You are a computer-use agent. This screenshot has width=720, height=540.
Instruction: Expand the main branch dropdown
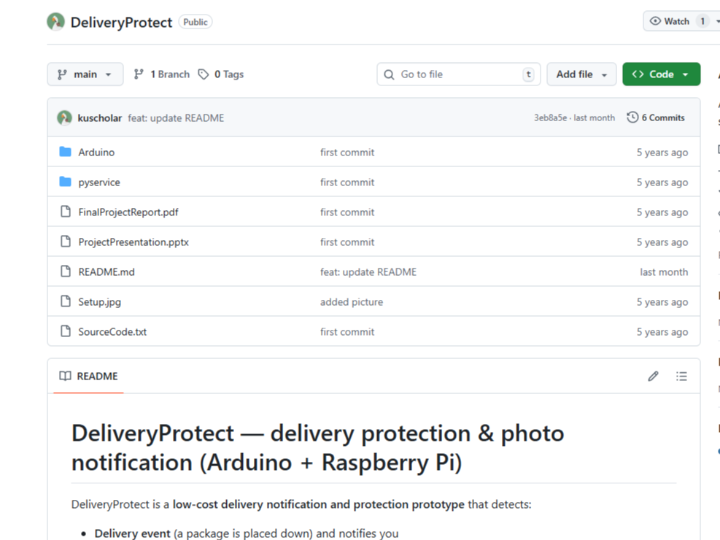coord(85,74)
